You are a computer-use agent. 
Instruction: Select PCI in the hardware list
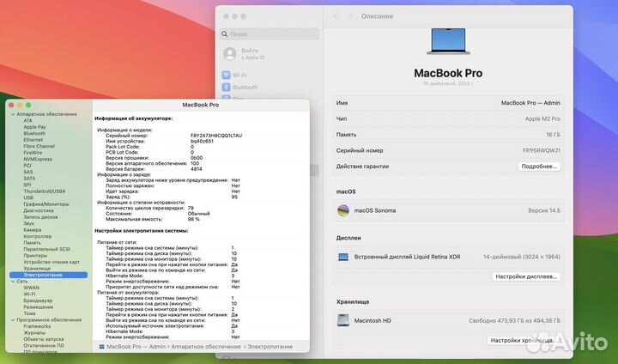(x=27, y=166)
